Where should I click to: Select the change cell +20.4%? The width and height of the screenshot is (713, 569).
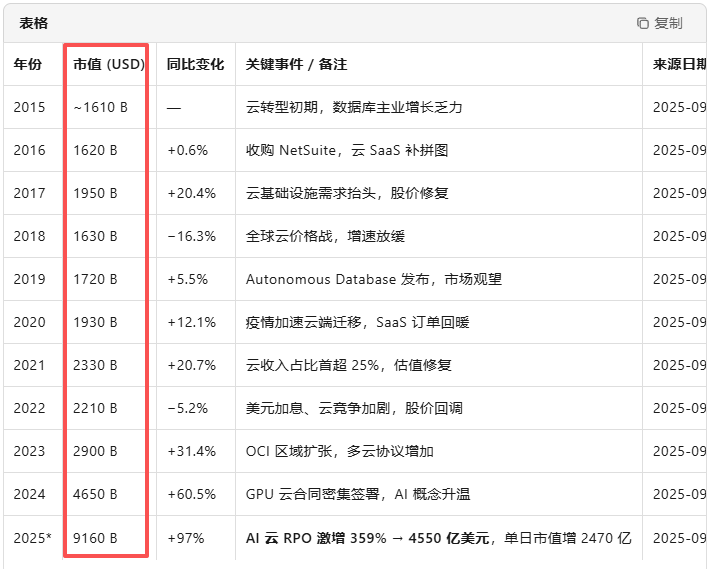pos(191,193)
